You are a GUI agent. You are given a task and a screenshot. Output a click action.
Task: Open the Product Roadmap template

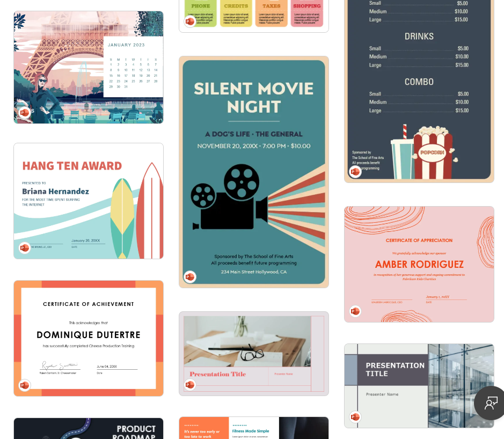(89, 428)
